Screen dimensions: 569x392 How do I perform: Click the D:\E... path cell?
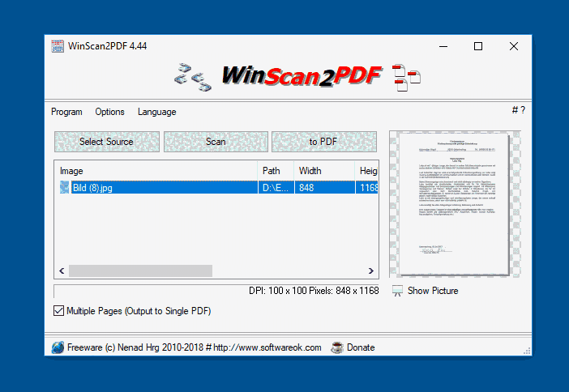(x=276, y=187)
